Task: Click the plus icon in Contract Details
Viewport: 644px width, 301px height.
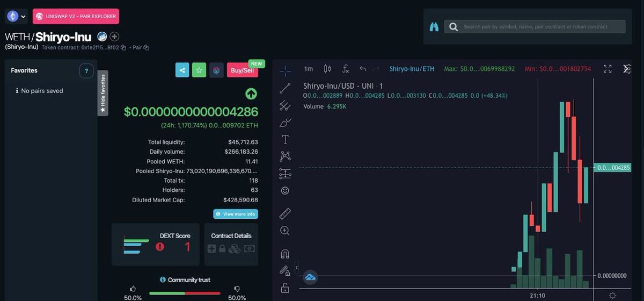Action: click(x=212, y=249)
